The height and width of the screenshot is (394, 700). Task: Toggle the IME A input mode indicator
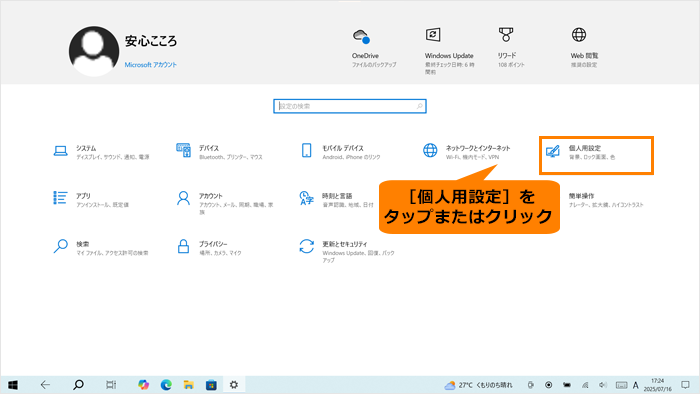(x=636, y=385)
